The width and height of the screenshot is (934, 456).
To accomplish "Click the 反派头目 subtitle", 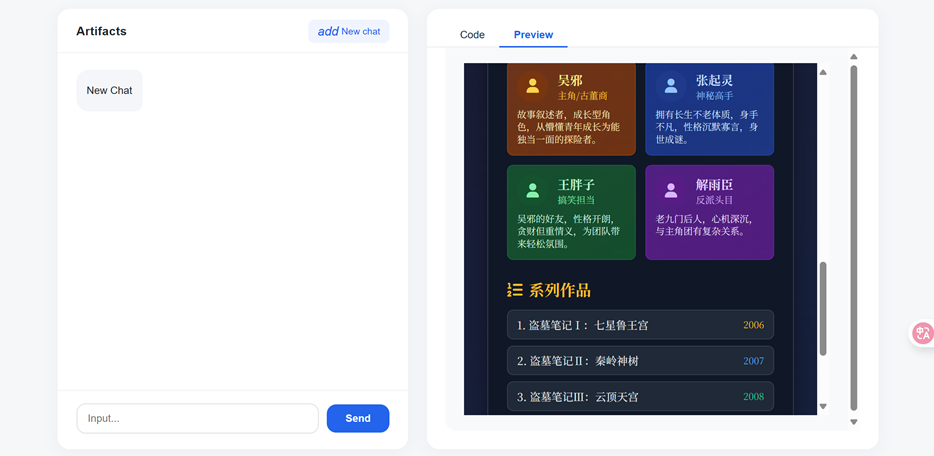I will coord(714,200).
